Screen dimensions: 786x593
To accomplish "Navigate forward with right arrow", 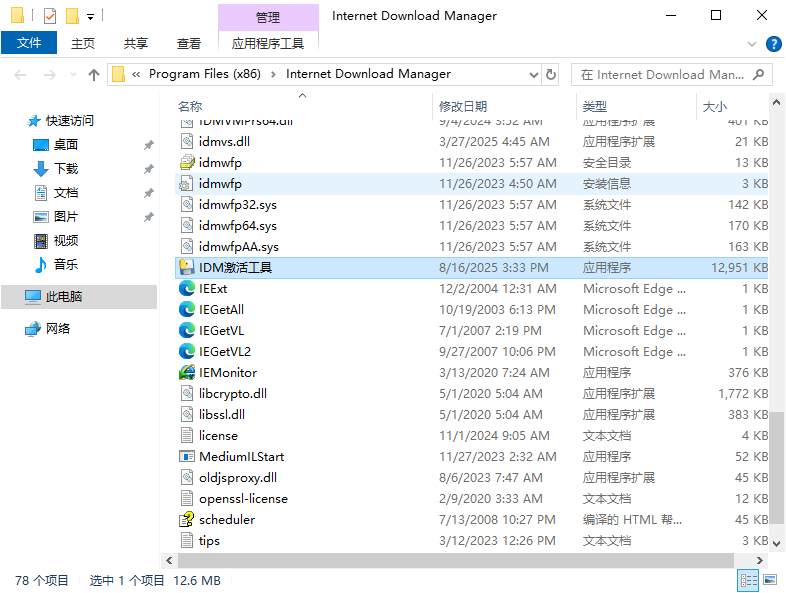I will pos(50,75).
